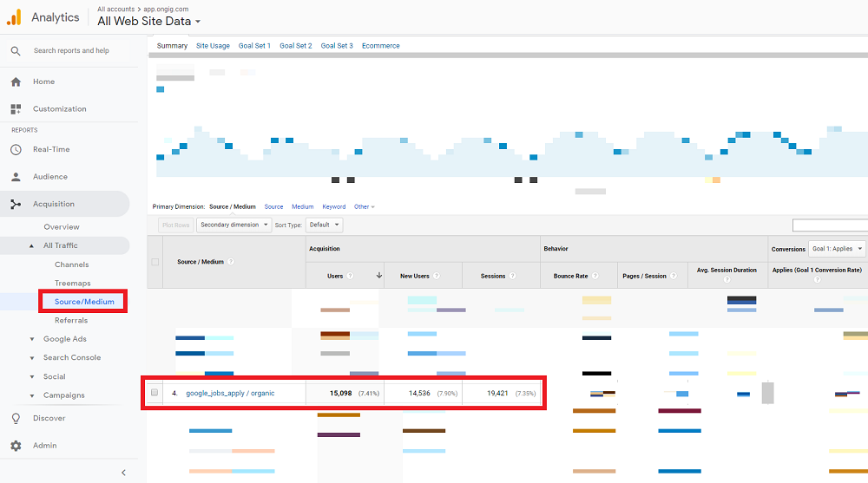868x483 pixels.
Task: Switch to the Site Usage tab
Action: tap(214, 46)
